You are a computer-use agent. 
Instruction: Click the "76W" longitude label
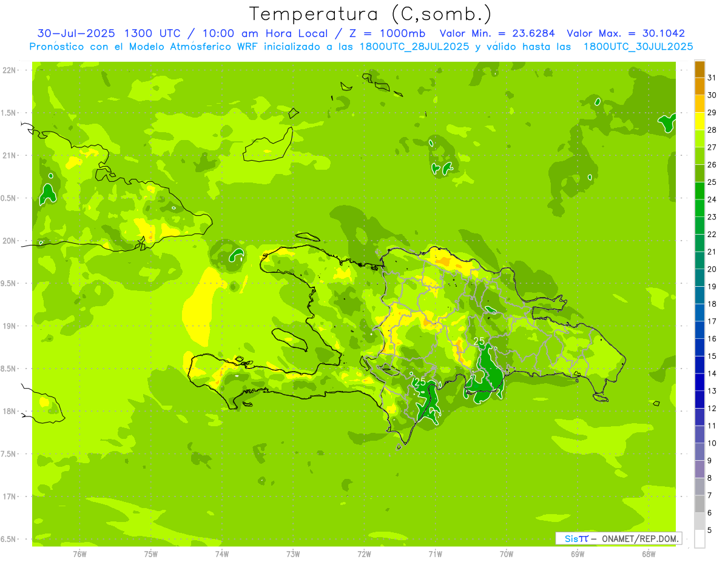[79, 554]
